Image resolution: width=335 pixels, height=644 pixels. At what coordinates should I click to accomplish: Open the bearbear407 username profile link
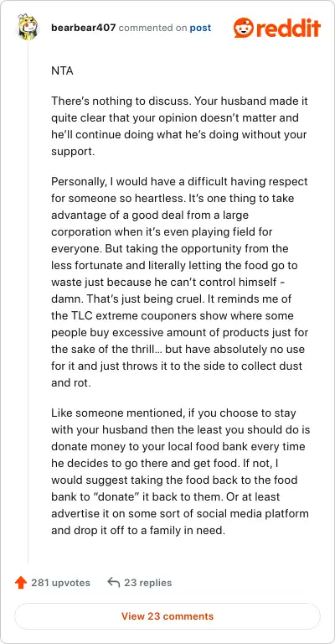pyautogui.click(x=84, y=28)
